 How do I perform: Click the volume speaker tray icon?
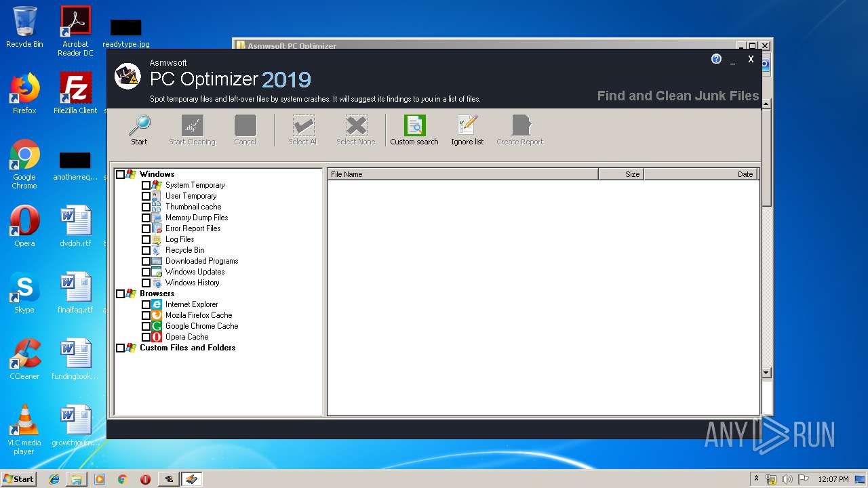tap(787, 479)
